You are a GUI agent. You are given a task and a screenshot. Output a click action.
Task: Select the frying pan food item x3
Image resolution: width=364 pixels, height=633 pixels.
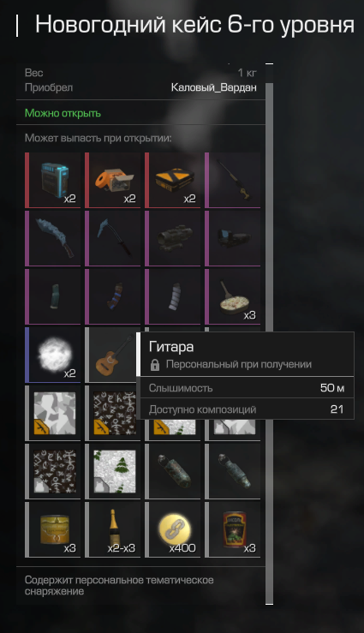pyautogui.click(x=232, y=296)
